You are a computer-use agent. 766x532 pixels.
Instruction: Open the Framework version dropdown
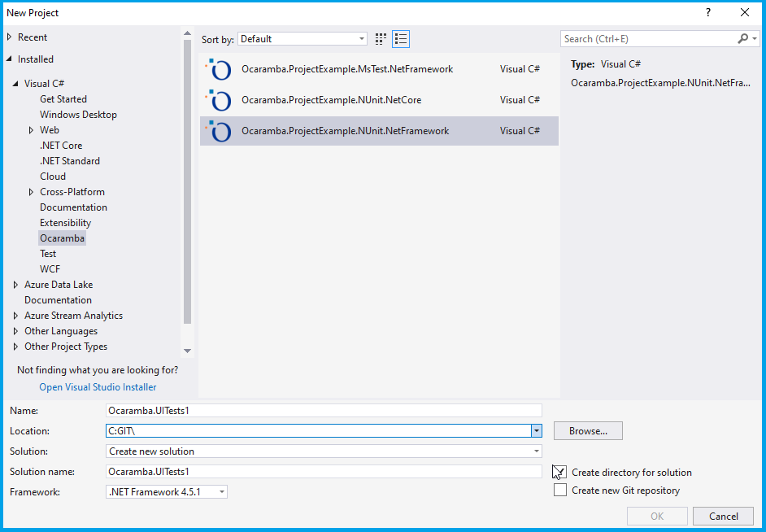167,492
